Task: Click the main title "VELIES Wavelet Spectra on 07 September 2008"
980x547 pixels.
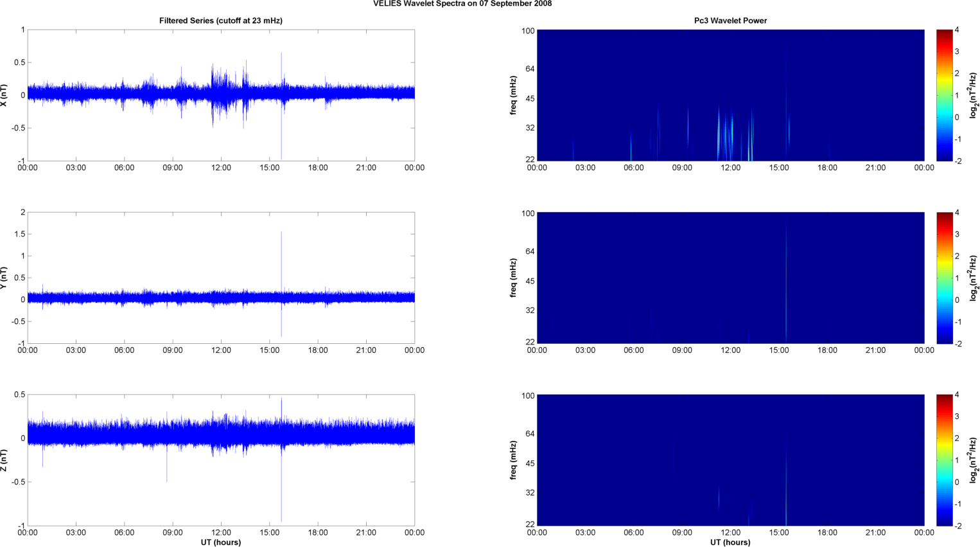Action: point(462,3)
